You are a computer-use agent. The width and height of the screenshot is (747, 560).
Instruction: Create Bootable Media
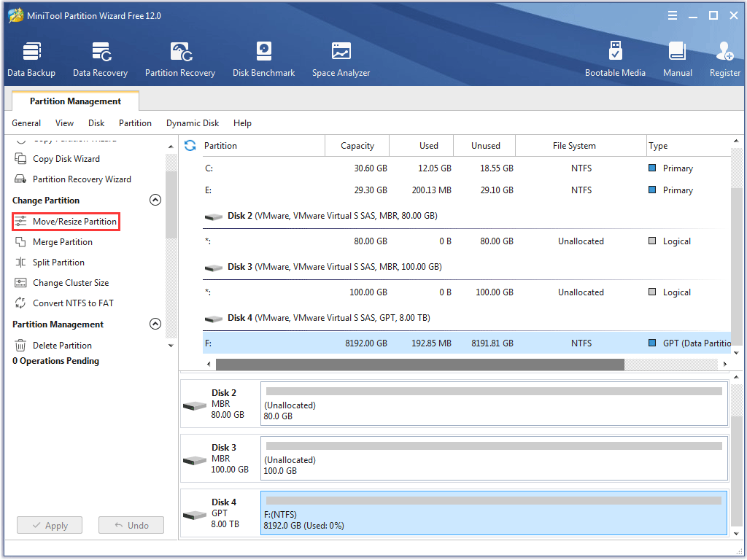tap(615, 59)
